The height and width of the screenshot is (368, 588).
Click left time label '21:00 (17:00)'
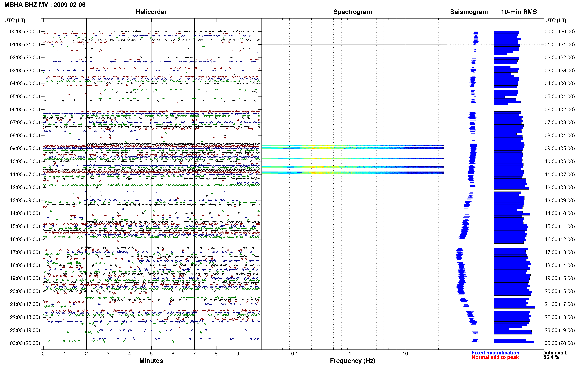click(25, 304)
